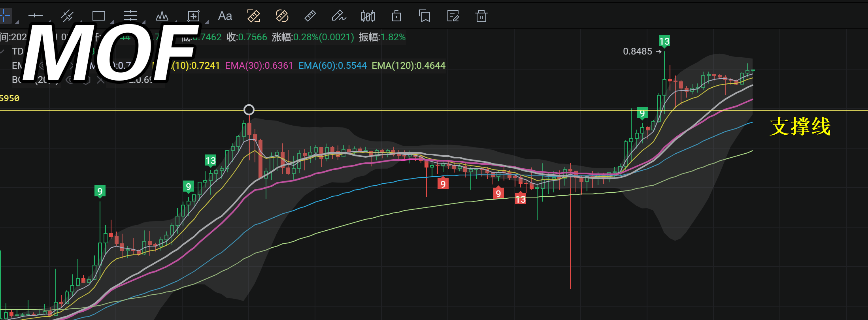The height and width of the screenshot is (320, 868).
Task: Click the 0.8485 high price label
Action: [x=638, y=51]
